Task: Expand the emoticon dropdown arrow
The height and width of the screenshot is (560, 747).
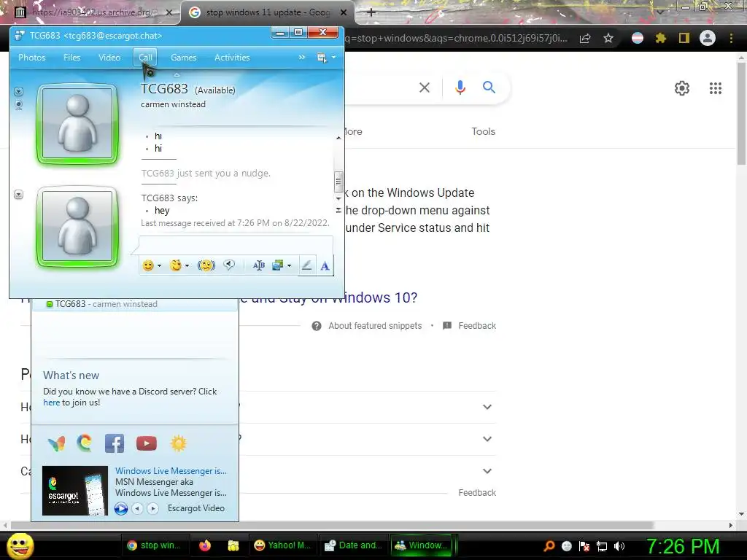Action: pyautogui.click(x=159, y=265)
